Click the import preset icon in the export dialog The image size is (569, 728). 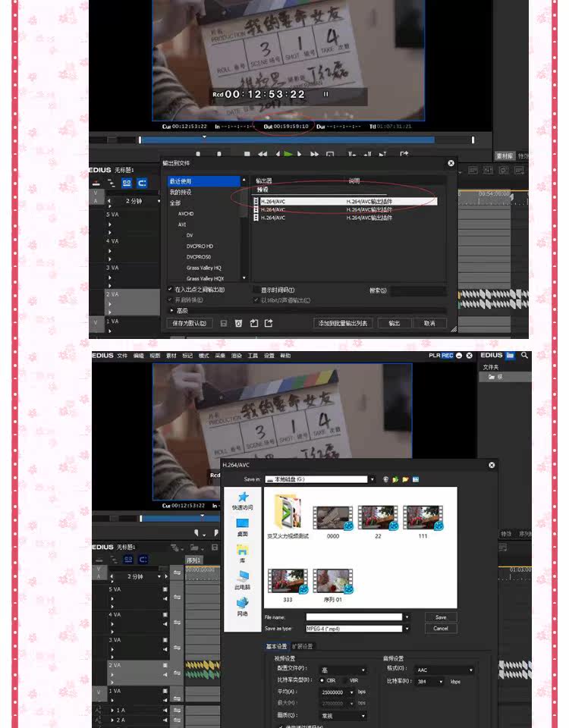click(x=253, y=323)
